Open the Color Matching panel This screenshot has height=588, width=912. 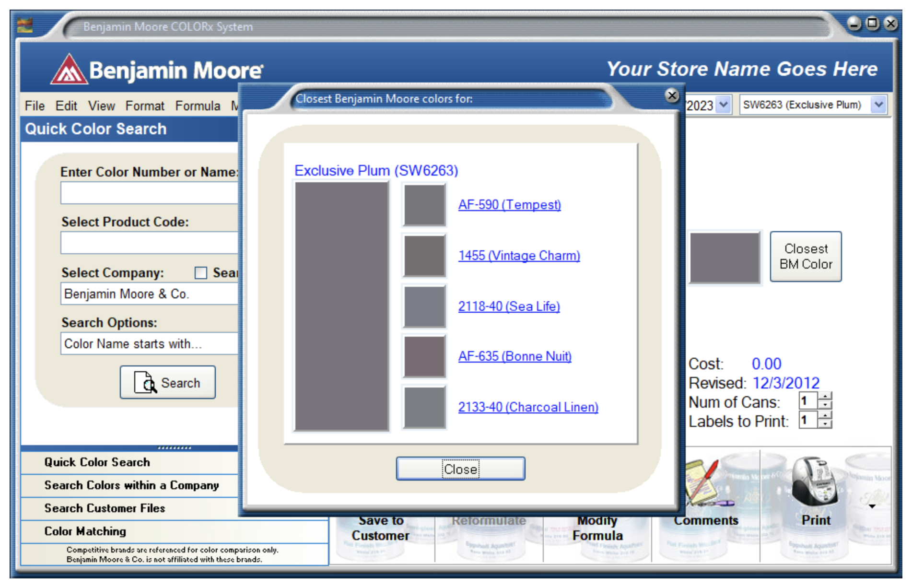(175, 531)
